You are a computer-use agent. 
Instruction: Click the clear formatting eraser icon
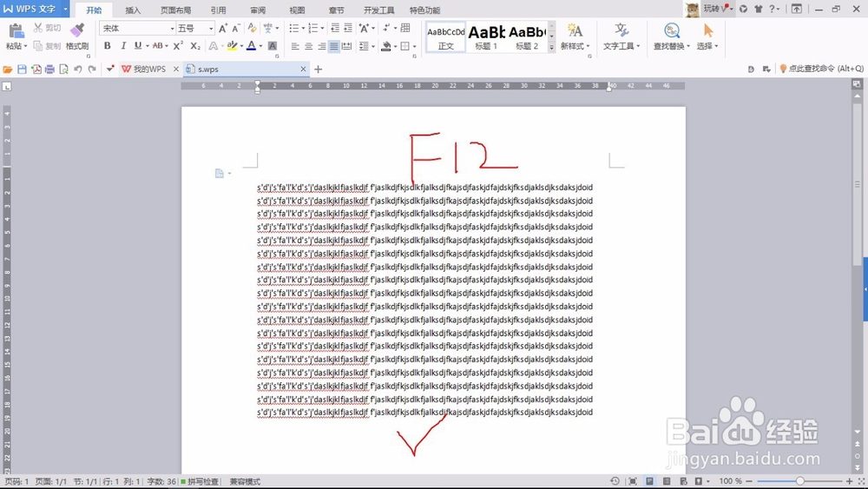pyautogui.click(x=252, y=28)
